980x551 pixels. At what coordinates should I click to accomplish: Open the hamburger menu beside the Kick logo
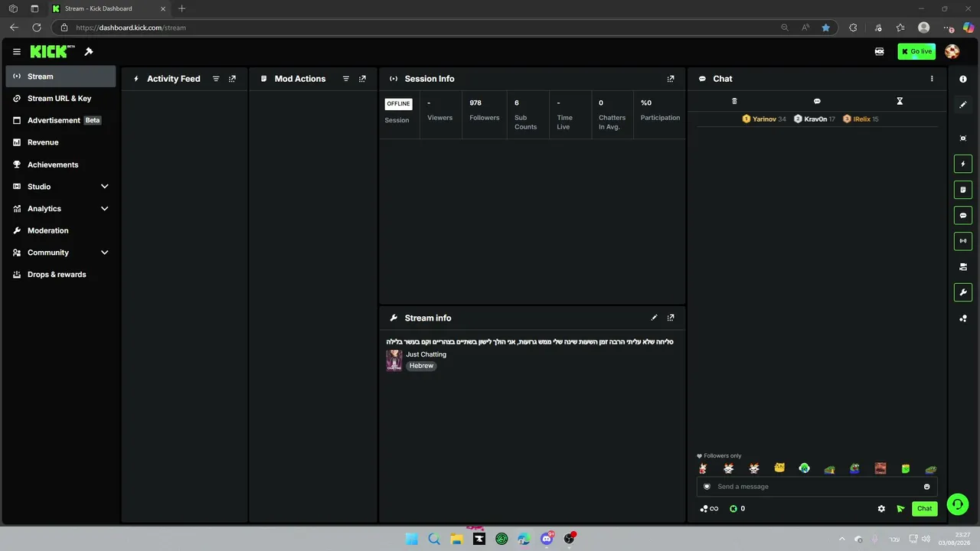click(17, 52)
